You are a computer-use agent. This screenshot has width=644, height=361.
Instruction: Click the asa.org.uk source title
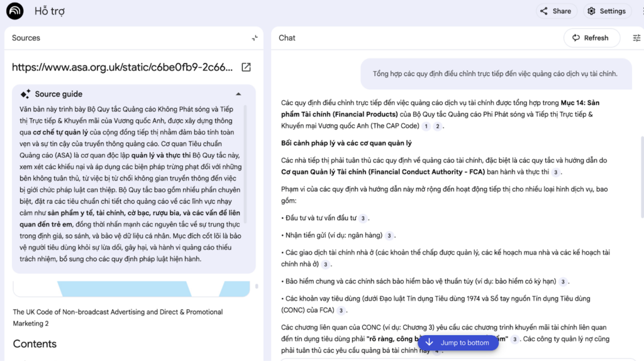pyautogui.click(x=123, y=67)
